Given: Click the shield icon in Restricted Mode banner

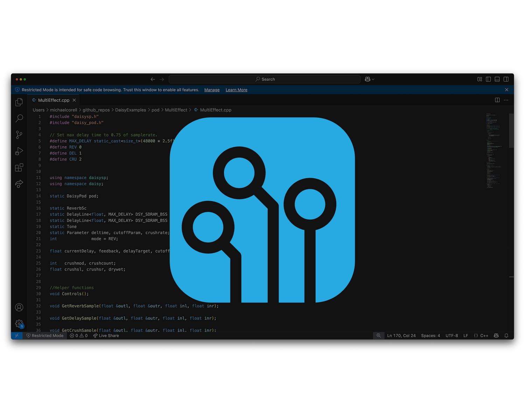Looking at the screenshot, I should (17, 90).
